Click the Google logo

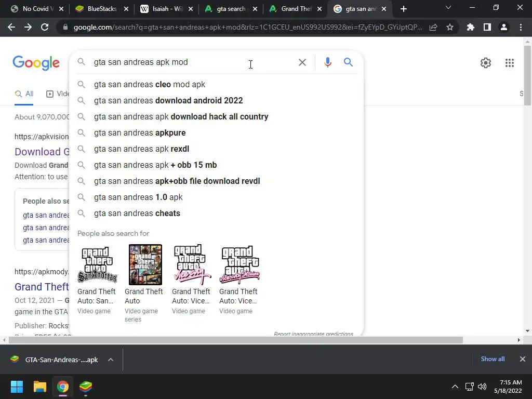[36, 63]
